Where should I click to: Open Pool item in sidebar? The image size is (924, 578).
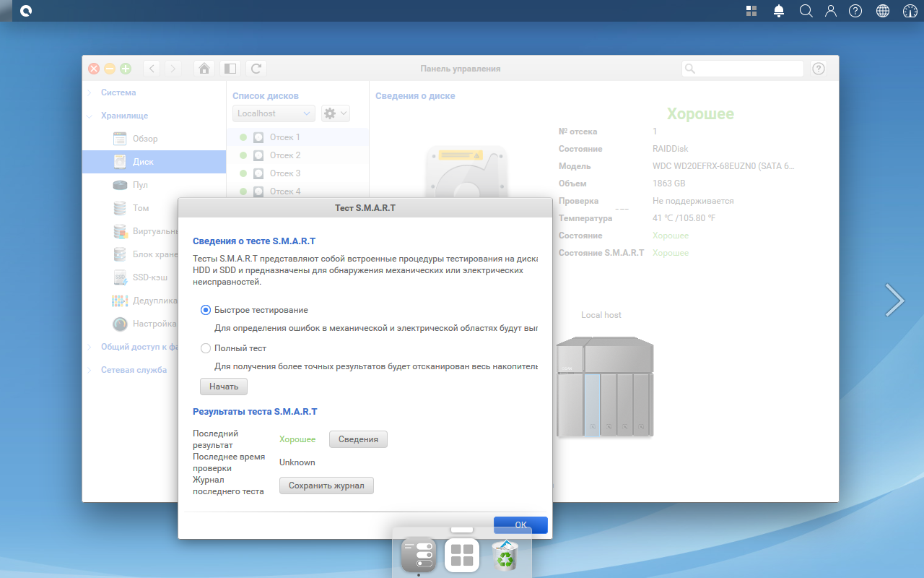[154, 185]
